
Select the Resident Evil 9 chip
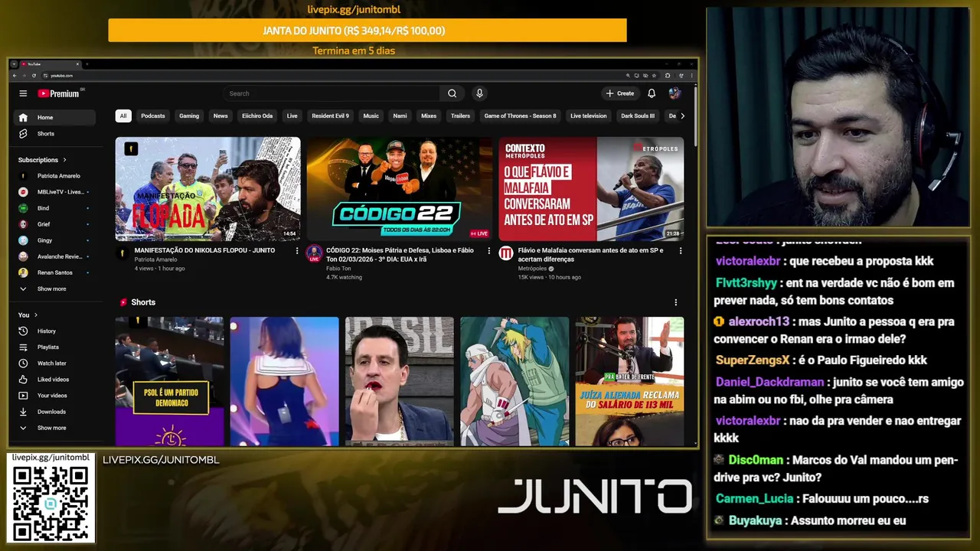(x=331, y=116)
